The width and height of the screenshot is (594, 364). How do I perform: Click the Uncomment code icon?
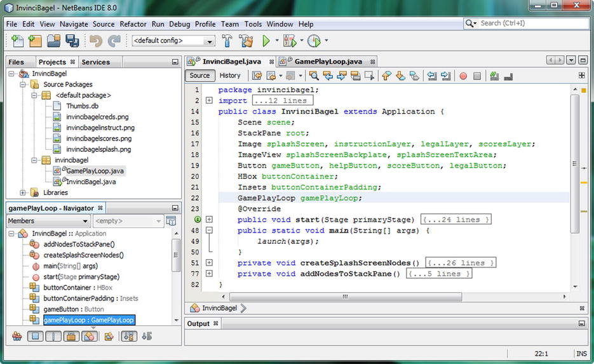pos(508,76)
